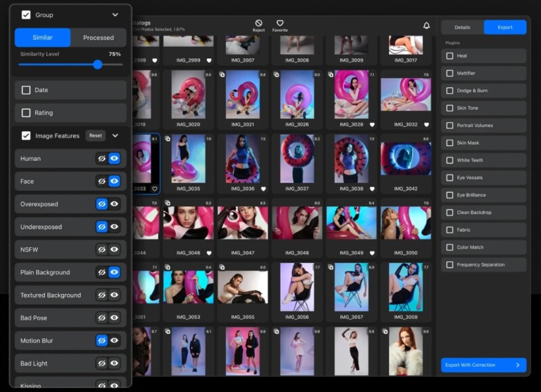The width and height of the screenshot is (541, 392).
Task: Open notifications bell icon
Action: pos(427,26)
